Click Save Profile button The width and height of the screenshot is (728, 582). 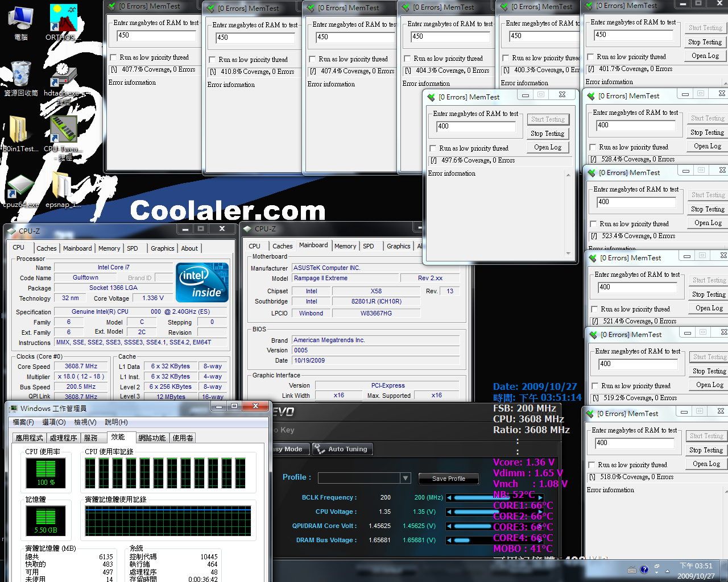448,479
